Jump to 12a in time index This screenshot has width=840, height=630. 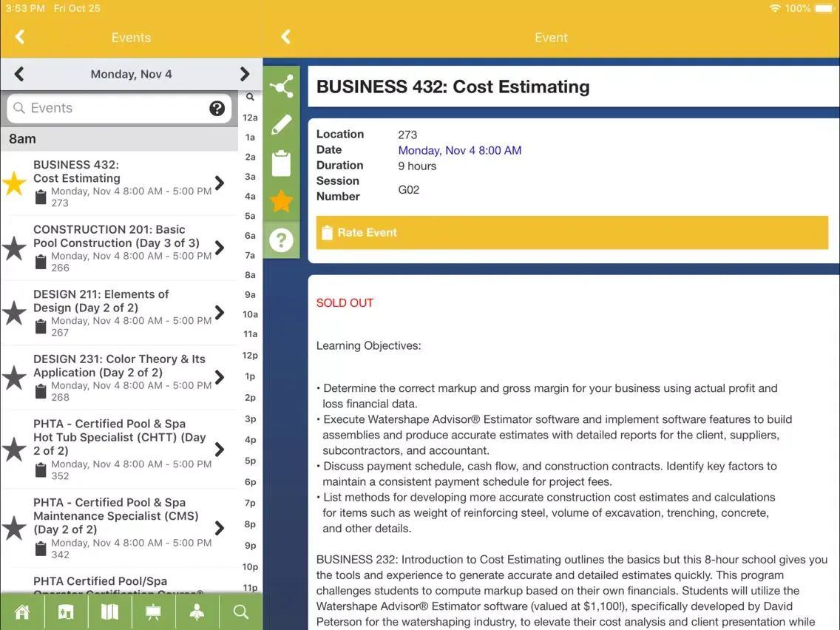pos(250,118)
